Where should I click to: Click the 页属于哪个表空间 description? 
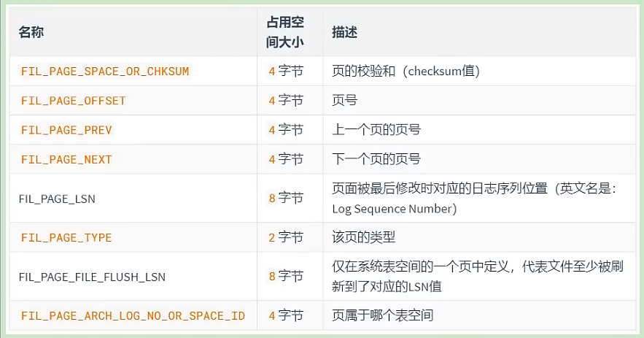pos(382,315)
